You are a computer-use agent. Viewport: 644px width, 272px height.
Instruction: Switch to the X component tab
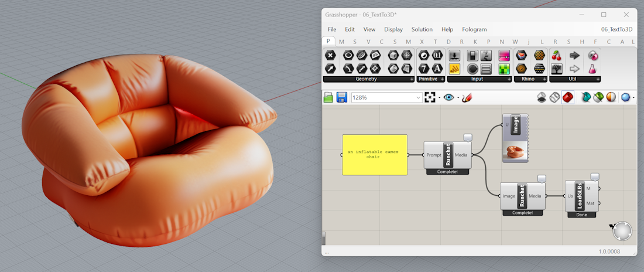coord(422,42)
